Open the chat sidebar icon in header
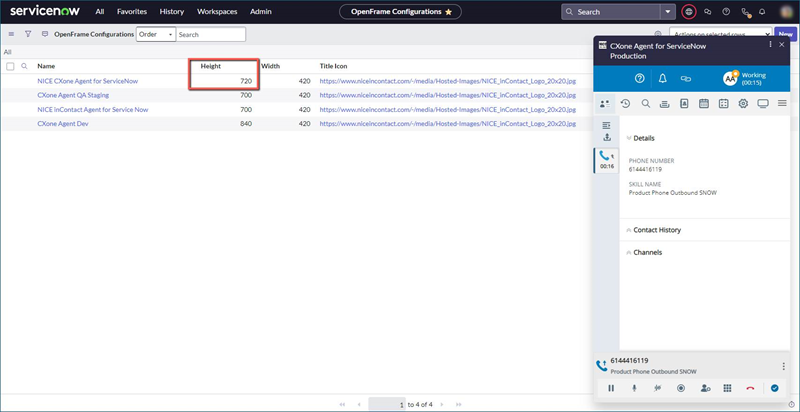 708,12
